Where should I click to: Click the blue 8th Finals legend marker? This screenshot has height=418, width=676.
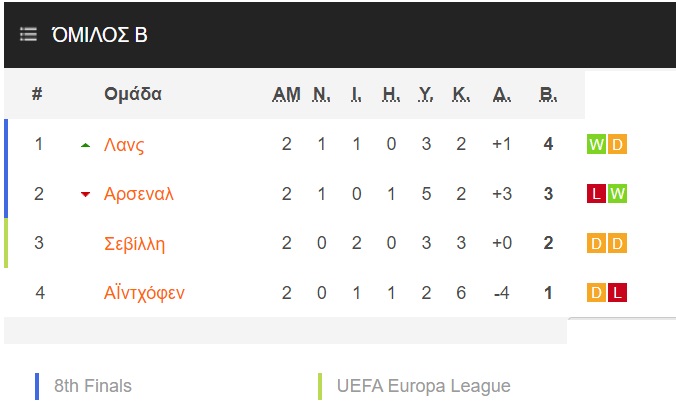point(37,386)
